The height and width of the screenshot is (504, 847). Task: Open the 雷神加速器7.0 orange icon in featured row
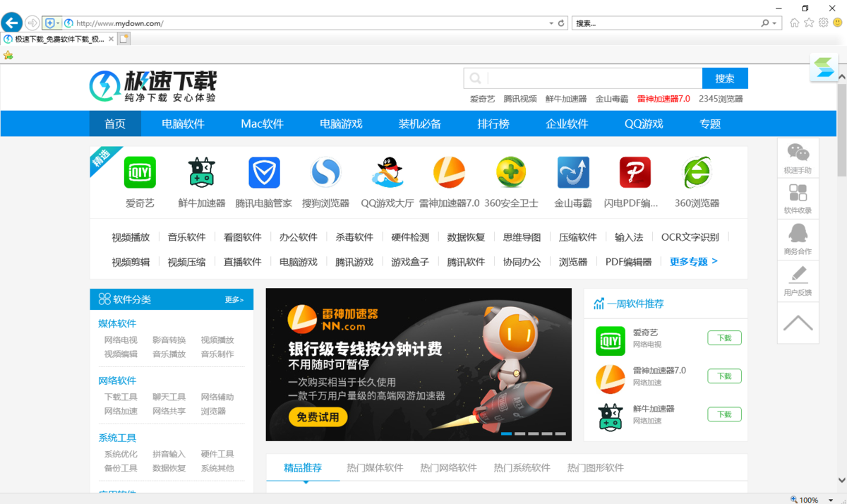[450, 172]
